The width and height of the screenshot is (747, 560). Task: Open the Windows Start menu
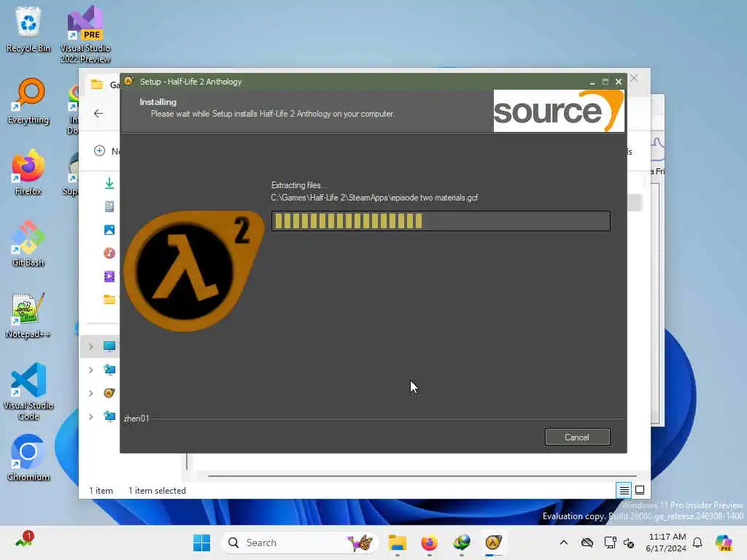[201, 542]
